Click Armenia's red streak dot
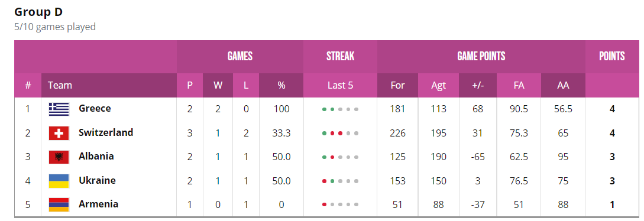The image size is (644, 221). (325, 204)
